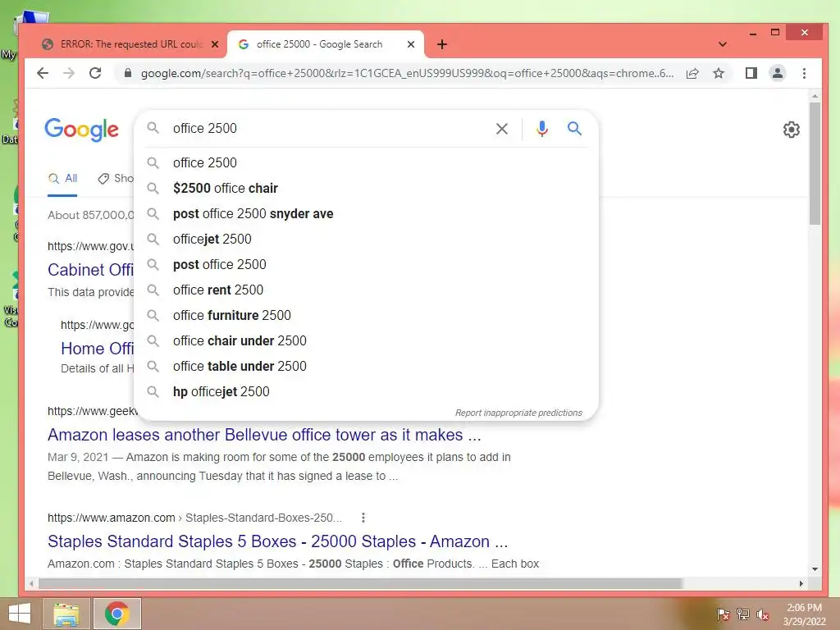840x630 pixels.
Task: Choose suggestion 'office chair under 2500'
Action: (366, 340)
